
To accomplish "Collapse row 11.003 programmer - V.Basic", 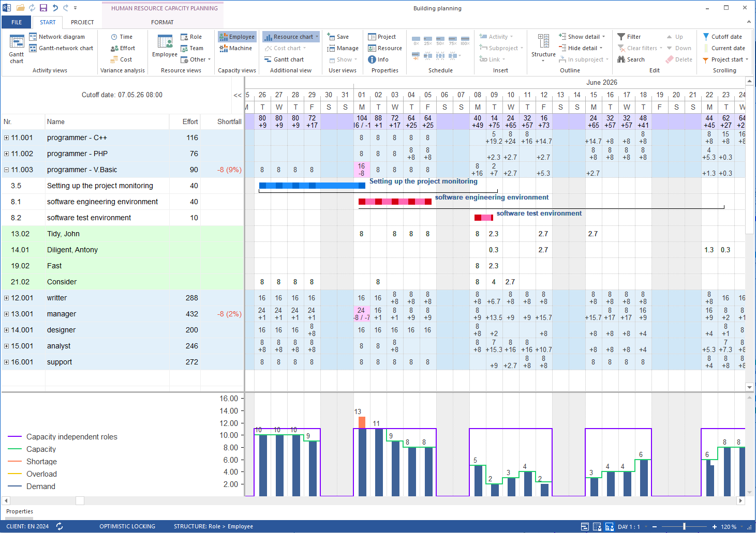I will 6,170.
